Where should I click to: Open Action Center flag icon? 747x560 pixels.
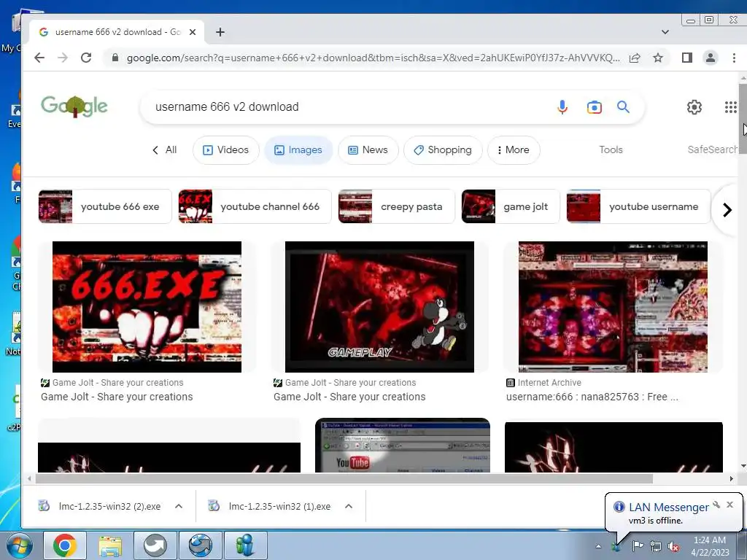coord(638,545)
